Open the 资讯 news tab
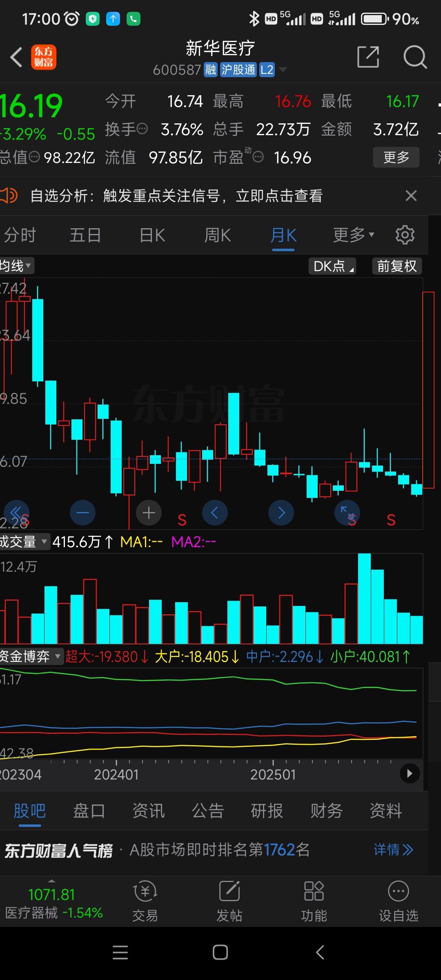Viewport: 441px width, 980px height. point(149,811)
